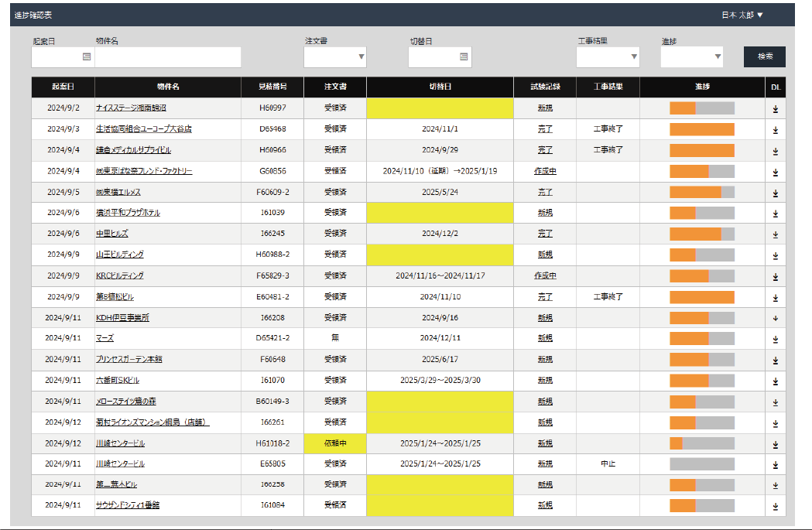Click the progress bar in row E60481-2
The height and width of the screenshot is (530, 812).
(701, 297)
